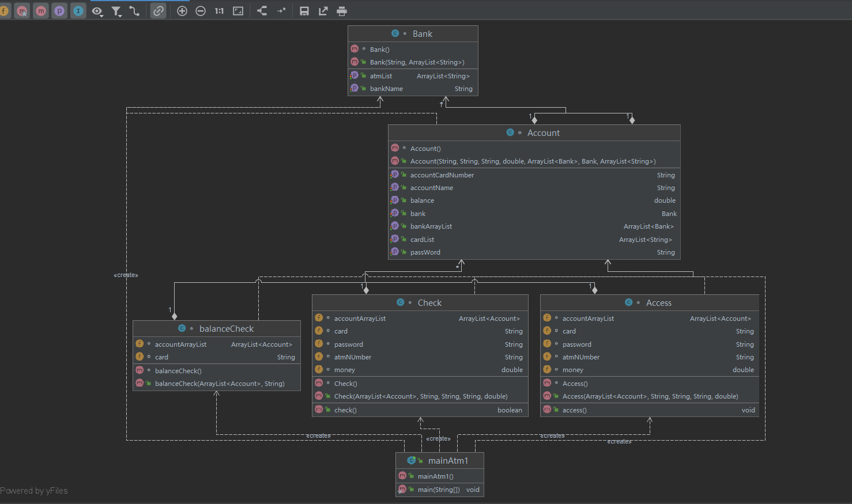This screenshot has height=504, width=852.
Task: Select the atmNUmber field in Check
Action: tap(420, 357)
